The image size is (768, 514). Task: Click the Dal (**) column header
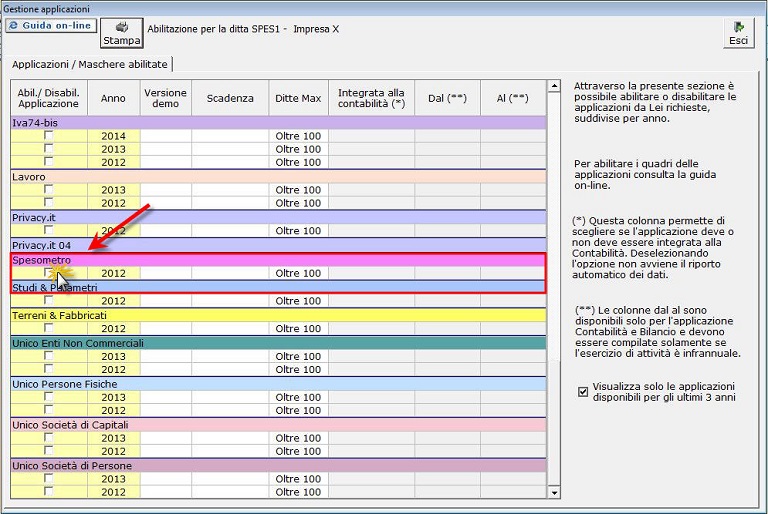[448, 98]
